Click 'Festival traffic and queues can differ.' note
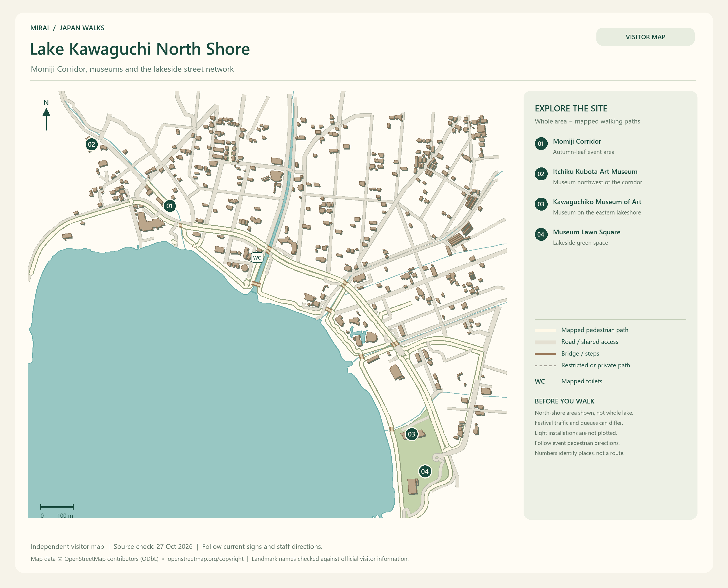This screenshot has width=728, height=588. tap(578, 423)
